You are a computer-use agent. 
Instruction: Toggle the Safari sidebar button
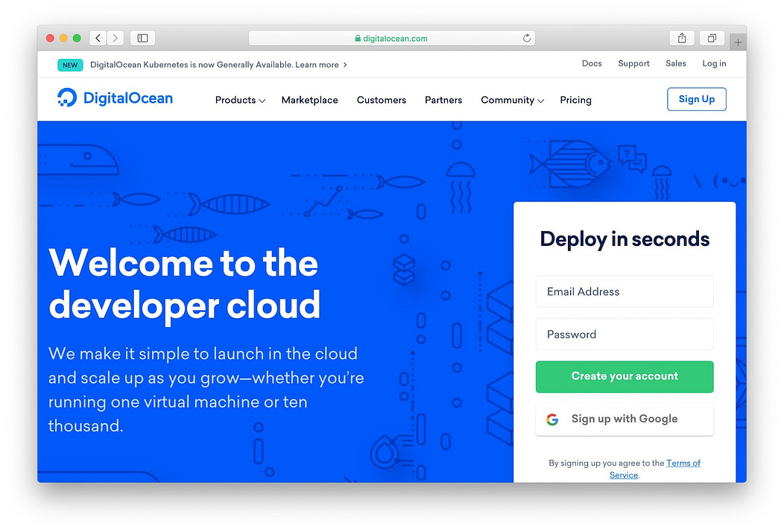[x=142, y=38]
